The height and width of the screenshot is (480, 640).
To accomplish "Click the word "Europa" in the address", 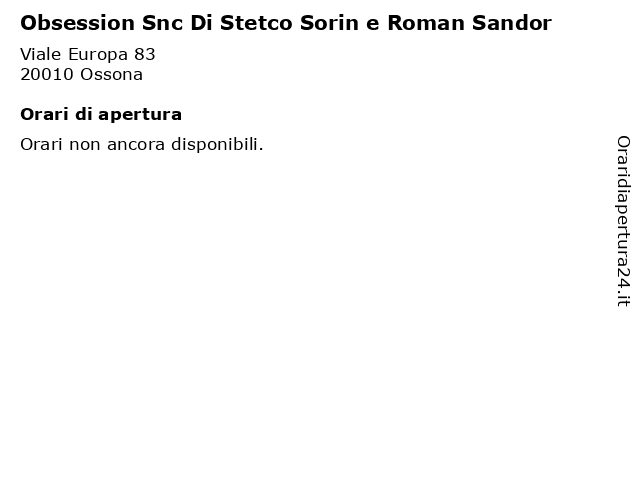I will (98, 55).
